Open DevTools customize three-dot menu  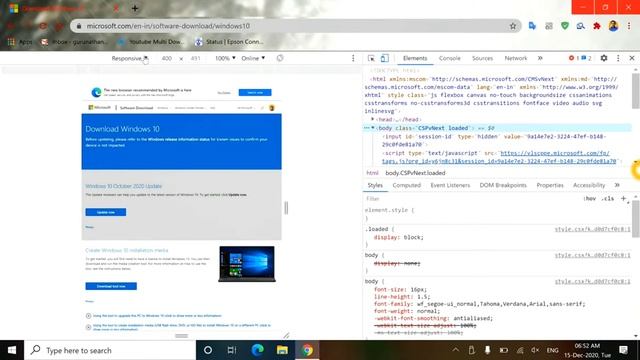618,58
